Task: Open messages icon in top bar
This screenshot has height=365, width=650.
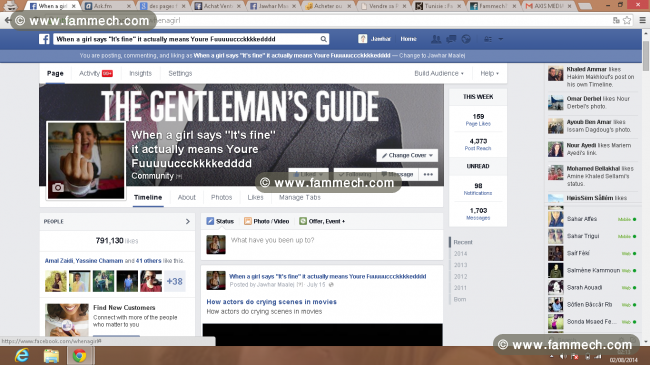Action: tap(451, 39)
